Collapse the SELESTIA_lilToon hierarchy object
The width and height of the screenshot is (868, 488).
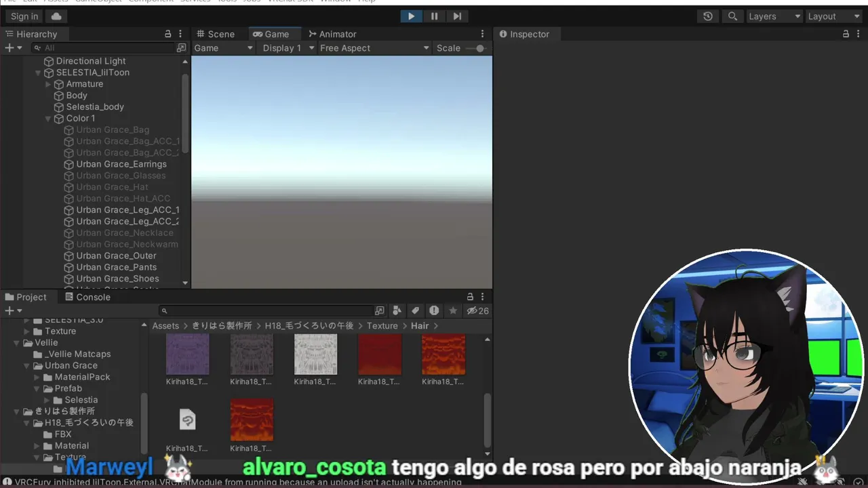tap(38, 73)
